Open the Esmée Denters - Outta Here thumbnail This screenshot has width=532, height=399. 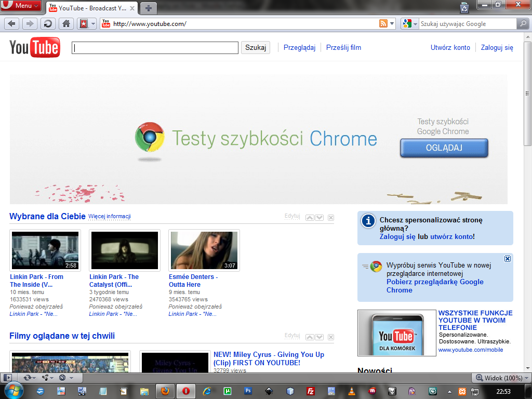(204, 250)
